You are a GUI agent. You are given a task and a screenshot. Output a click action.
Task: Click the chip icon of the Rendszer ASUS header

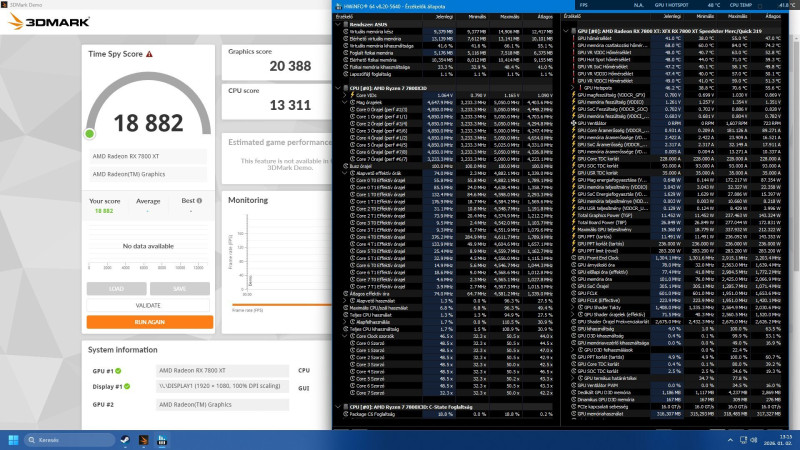point(346,24)
